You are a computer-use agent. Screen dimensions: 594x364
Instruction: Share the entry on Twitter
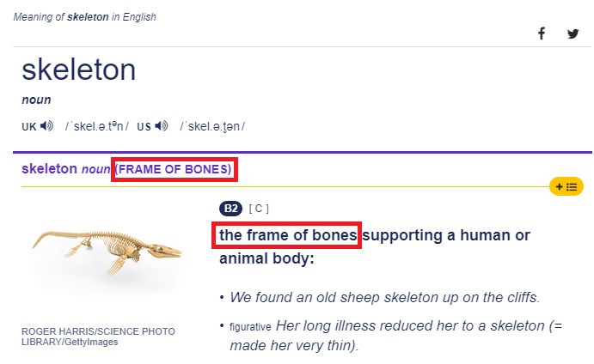[573, 33]
